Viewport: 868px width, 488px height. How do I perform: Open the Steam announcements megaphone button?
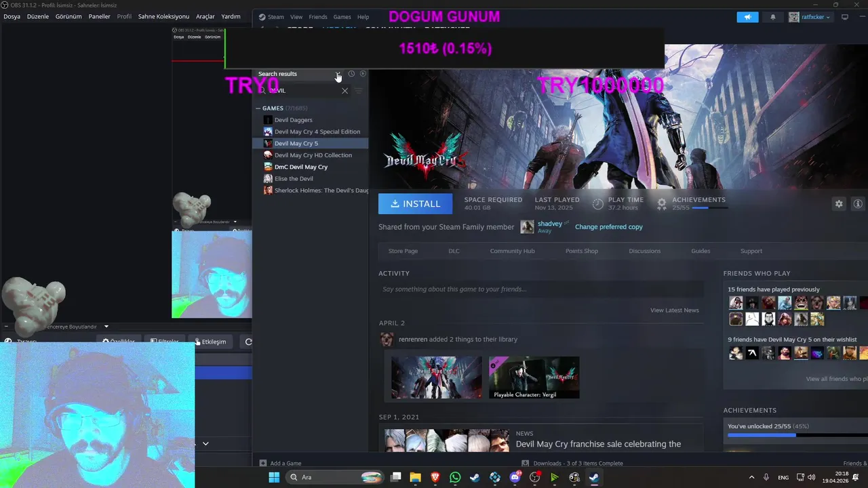pos(747,17)
